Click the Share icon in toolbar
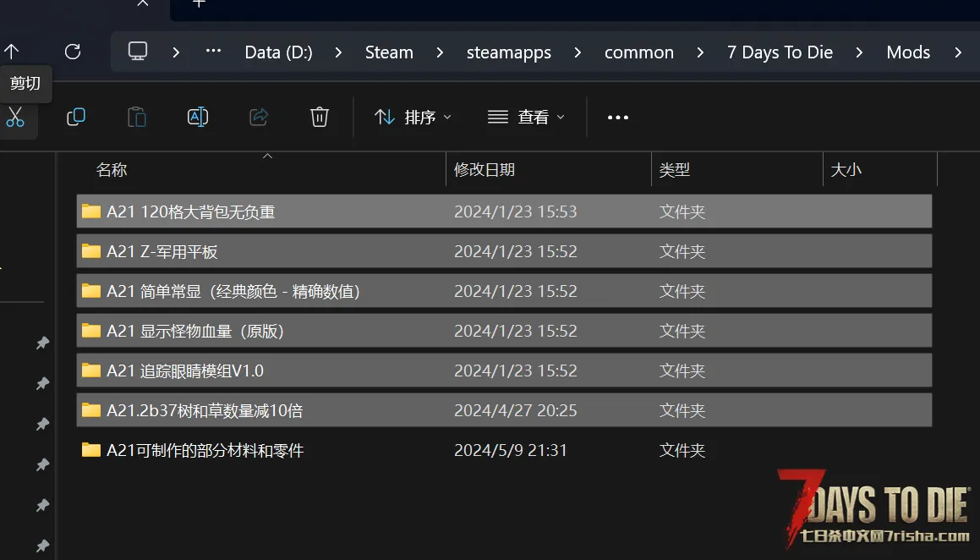The width and height of the screenshot is (980, 560). click(259, 118)
